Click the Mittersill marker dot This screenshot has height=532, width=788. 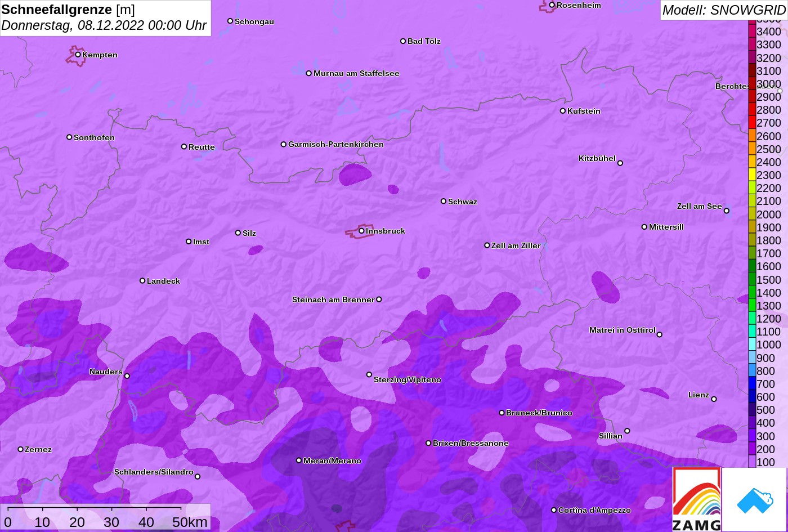pyautogui.click(x=644, y=227)
